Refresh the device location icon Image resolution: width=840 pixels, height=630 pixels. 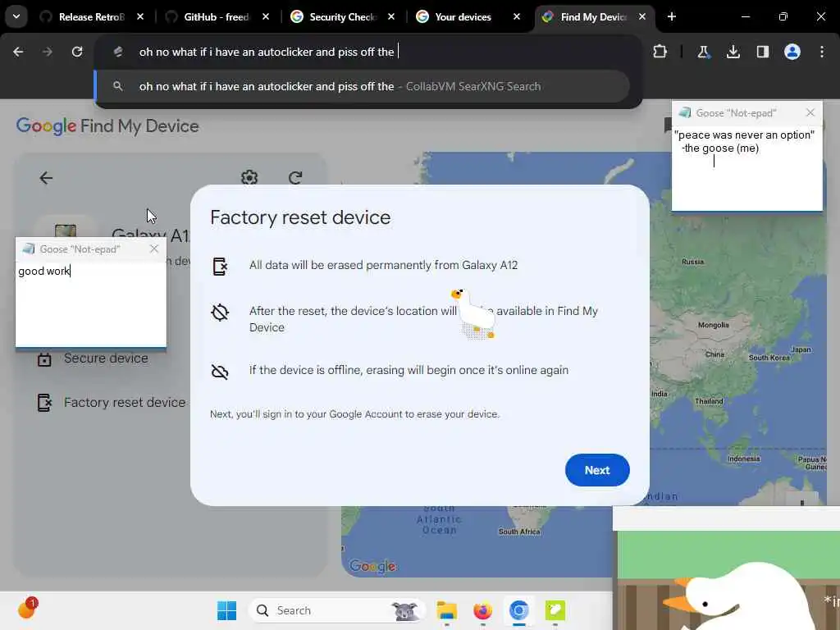295,177
